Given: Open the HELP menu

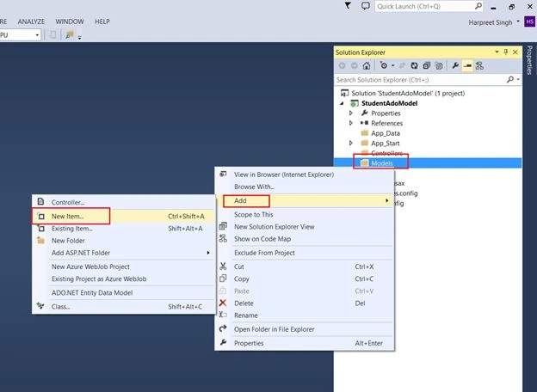Looking at the screenshot, I should pyautogui.click(x=102, y=21).
